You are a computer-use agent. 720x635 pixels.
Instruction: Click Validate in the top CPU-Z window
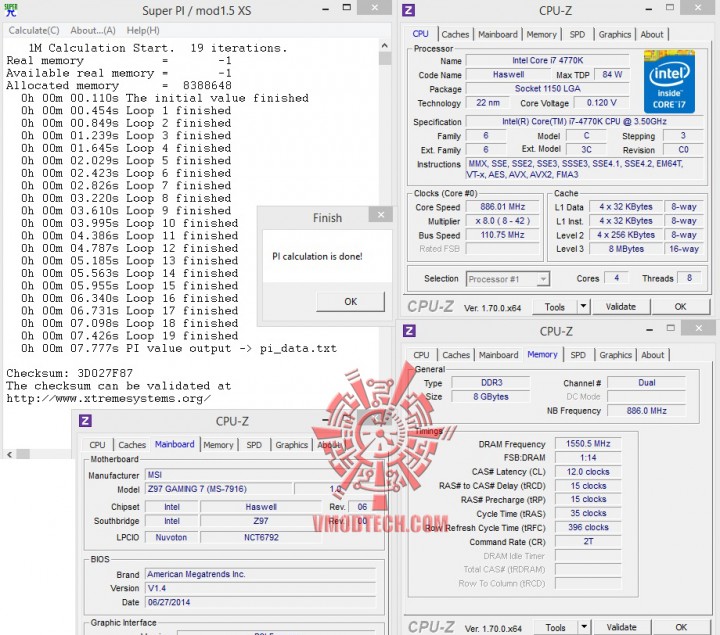[x=620, y=307]
